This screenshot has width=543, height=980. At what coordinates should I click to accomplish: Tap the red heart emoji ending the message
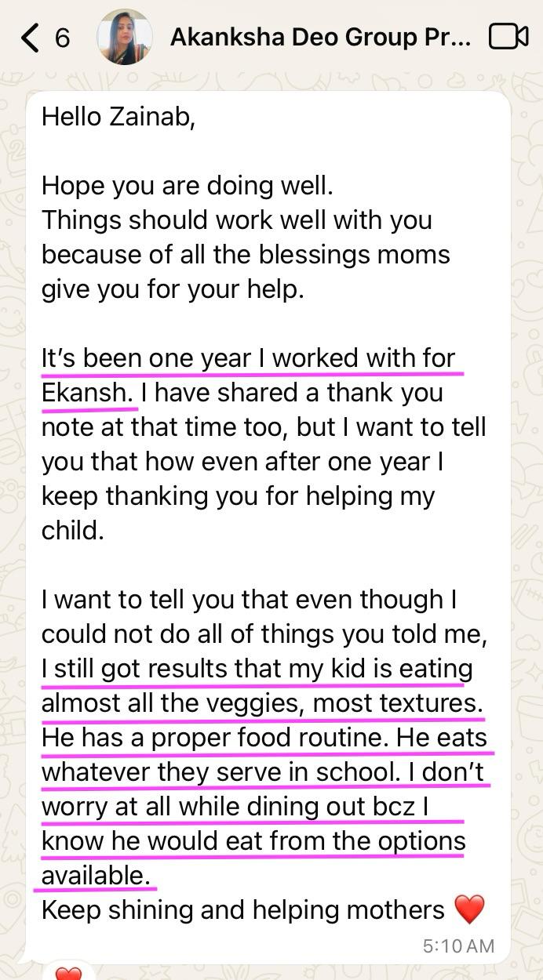pos(469,909)
